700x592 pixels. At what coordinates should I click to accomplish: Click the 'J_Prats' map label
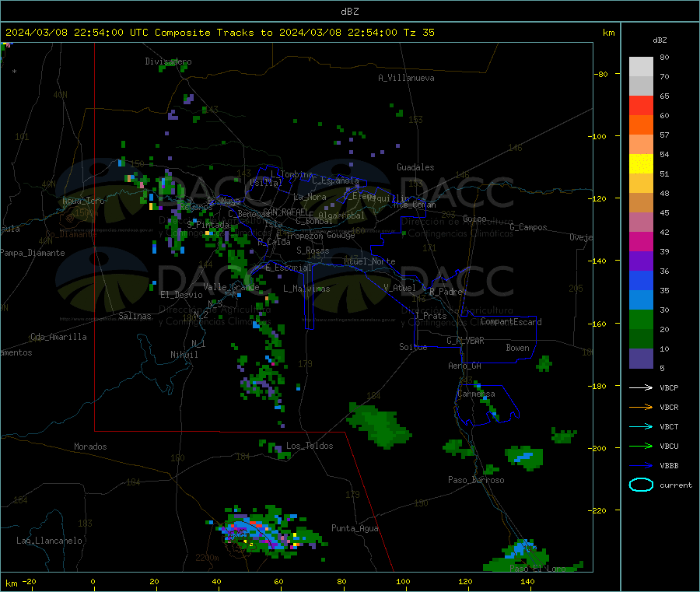[430, 316]
